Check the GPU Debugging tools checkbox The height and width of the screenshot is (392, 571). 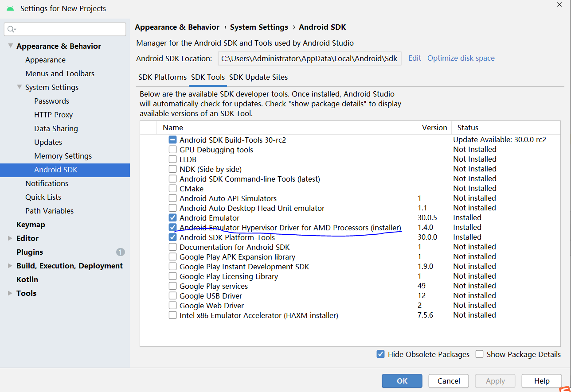point(172,149)
